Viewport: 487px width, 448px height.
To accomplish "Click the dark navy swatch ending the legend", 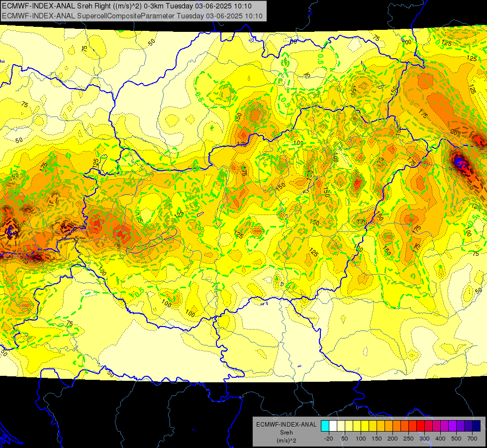I will [x=476, y=426].
